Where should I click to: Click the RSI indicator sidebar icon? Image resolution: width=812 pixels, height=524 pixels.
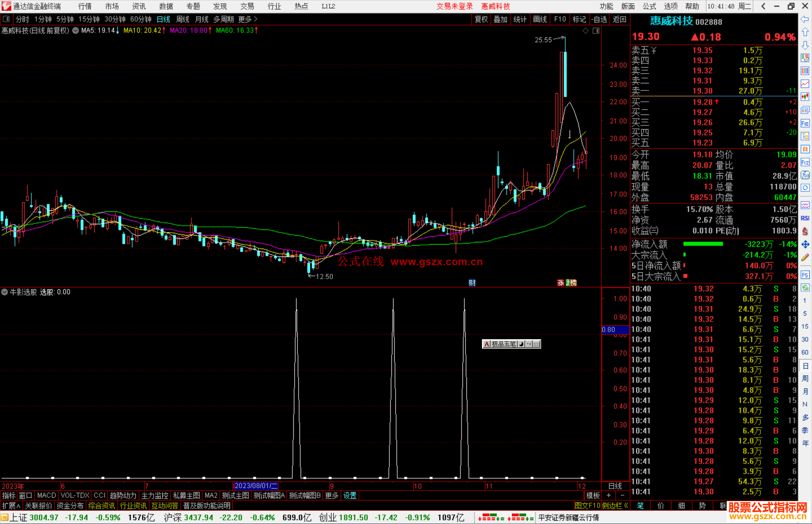pyautogui.click(x=805, y=218)
